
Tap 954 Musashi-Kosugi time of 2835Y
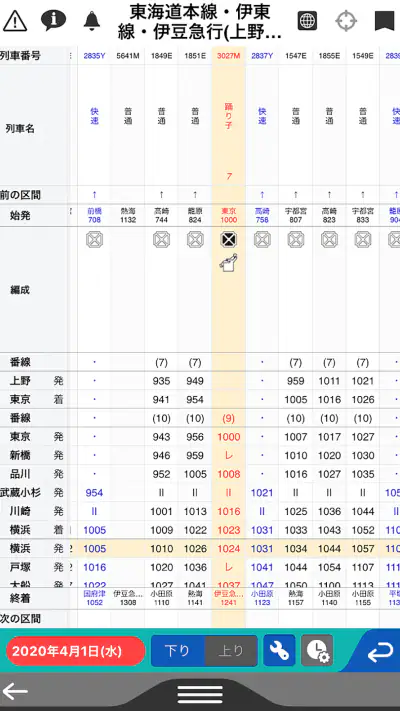point(94,492)
